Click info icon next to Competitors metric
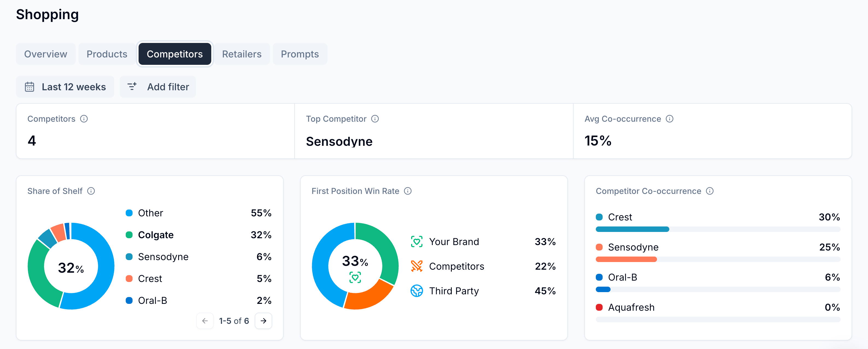The width and height of the screenshot is (868, 349). click(84, 119)
